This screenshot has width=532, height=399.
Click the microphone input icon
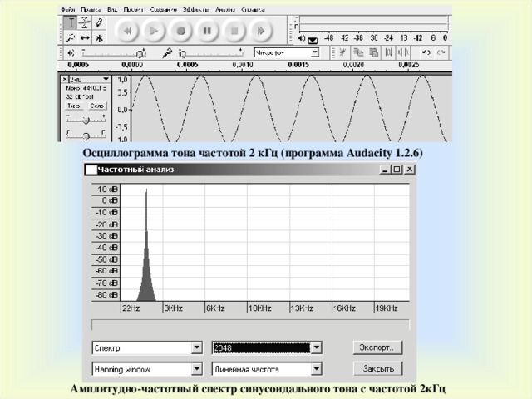click(x=167, y=53)
